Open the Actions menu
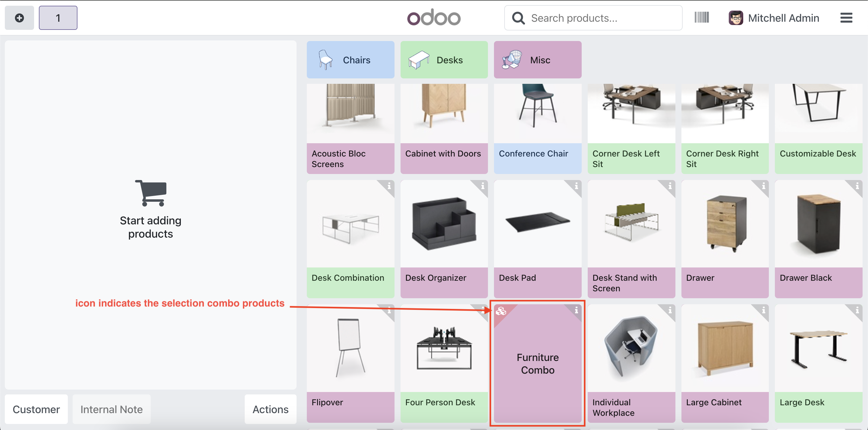The width and height of the screenshot is (868, 430). pos(270,409)
